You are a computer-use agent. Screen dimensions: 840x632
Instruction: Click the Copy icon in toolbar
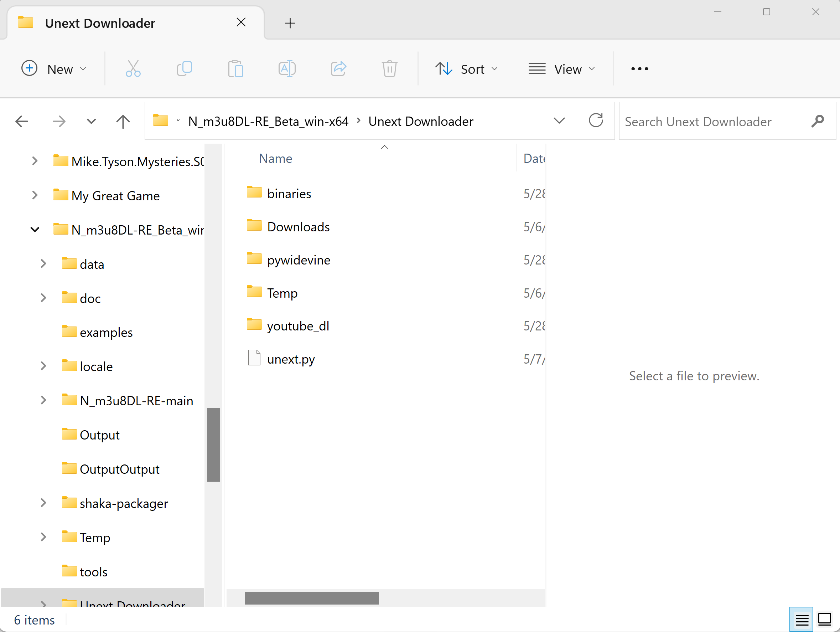tap(185, 69)
